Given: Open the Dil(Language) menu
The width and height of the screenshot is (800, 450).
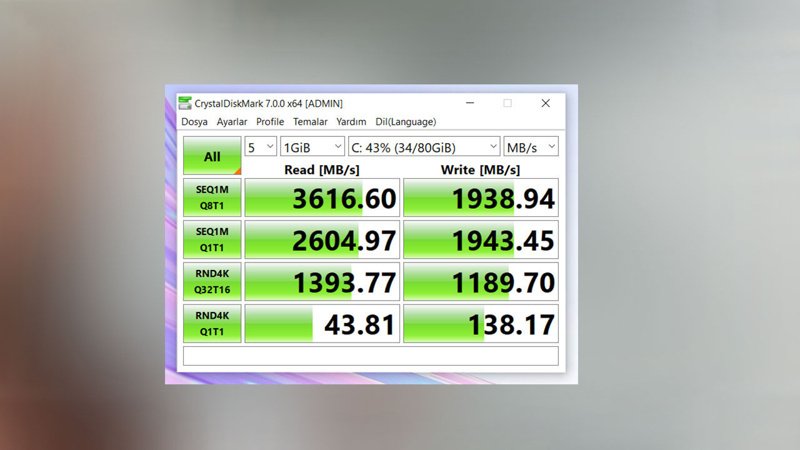Looking at the screenshot, I should [x=406, y=122].
